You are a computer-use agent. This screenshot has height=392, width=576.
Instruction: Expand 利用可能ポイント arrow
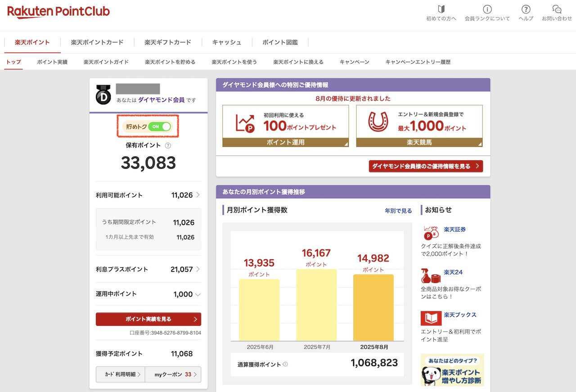tap(198, 195)
